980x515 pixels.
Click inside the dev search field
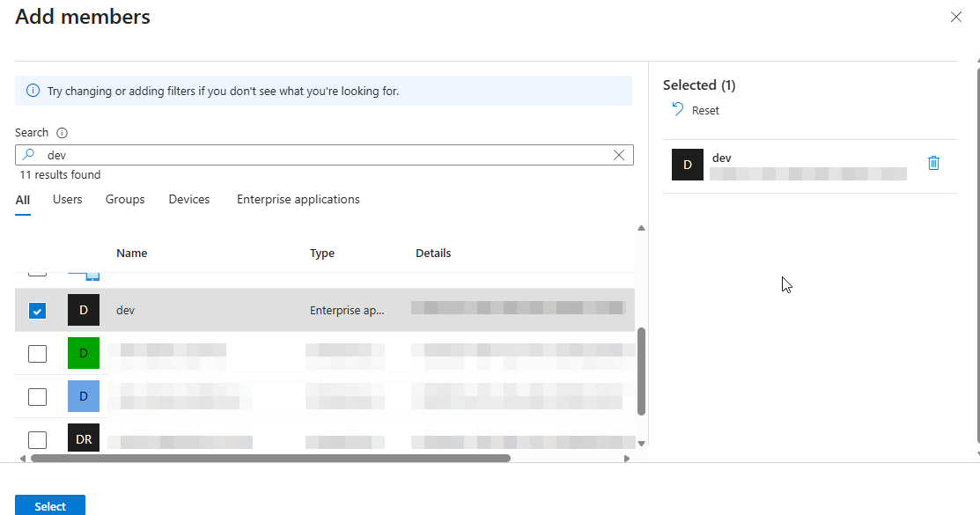coord(326,155)
